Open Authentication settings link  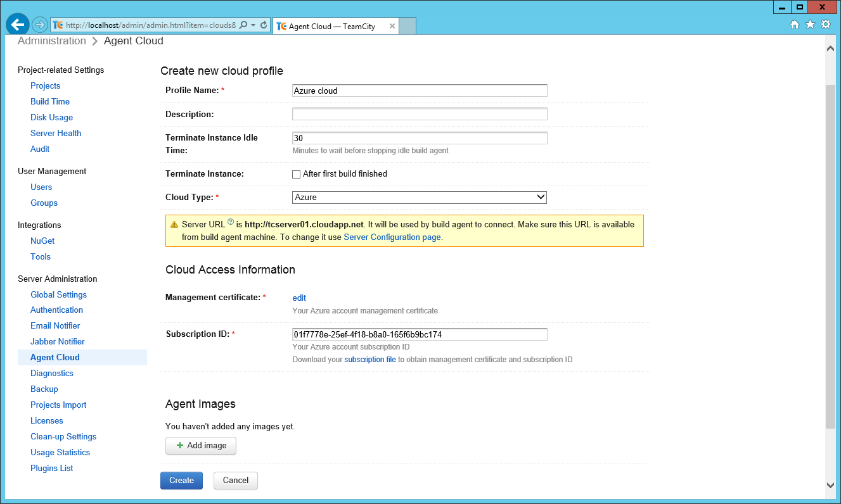click(x=56, y=310)
